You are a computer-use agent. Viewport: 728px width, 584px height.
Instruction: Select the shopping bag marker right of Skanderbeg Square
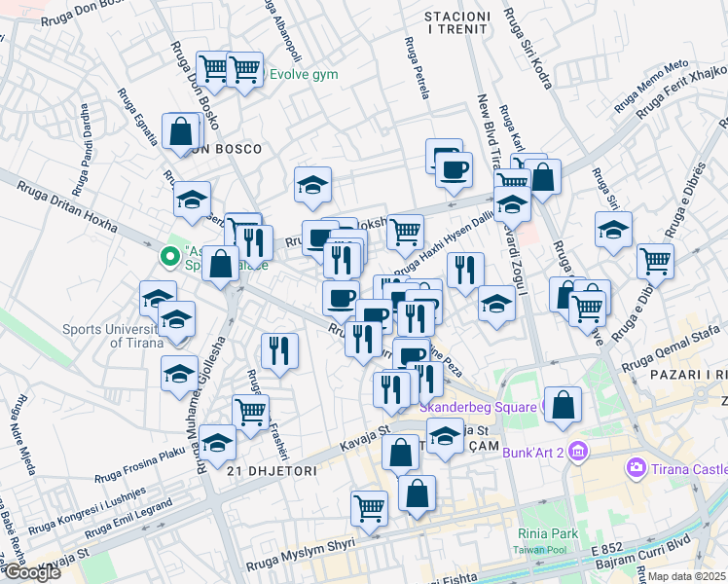point(563,405)
